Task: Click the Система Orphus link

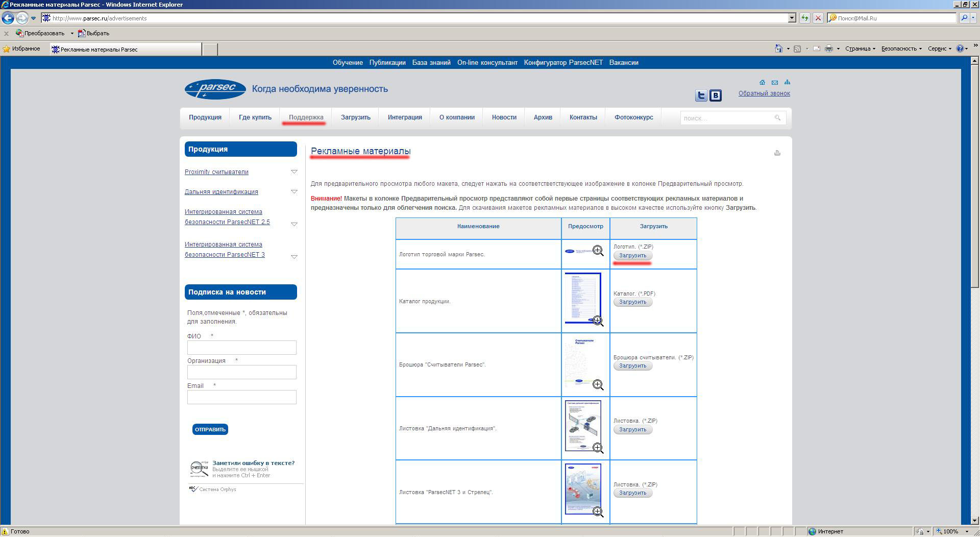Action: [x=217, y=490]
